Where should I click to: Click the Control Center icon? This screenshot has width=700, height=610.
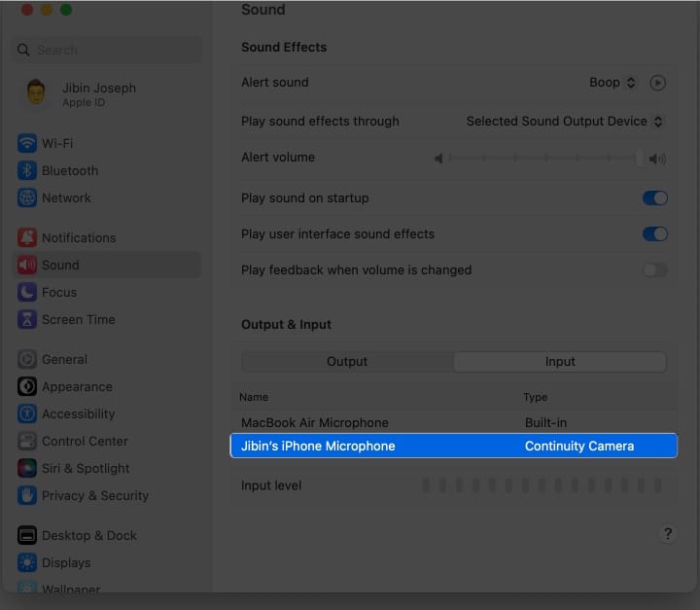tap(27, 441)
